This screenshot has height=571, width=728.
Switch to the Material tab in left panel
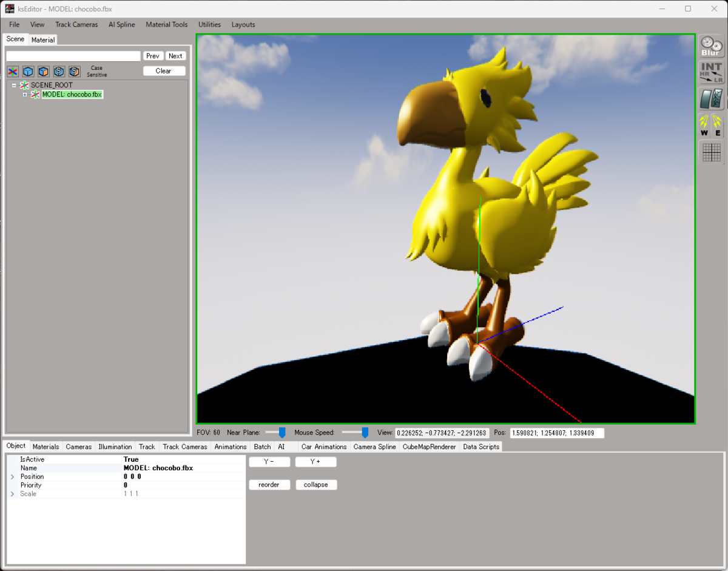[x=43, y=40]
